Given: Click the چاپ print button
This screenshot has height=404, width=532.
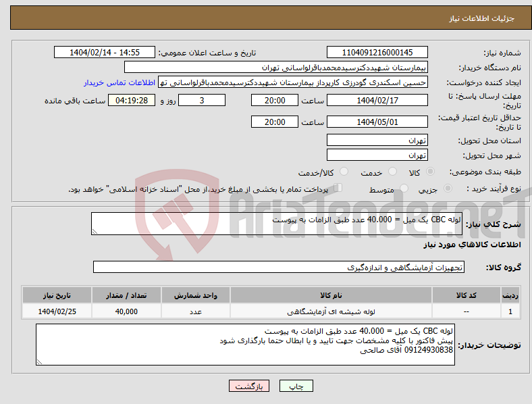Looking at the screenshot, I should click(296, 386).
